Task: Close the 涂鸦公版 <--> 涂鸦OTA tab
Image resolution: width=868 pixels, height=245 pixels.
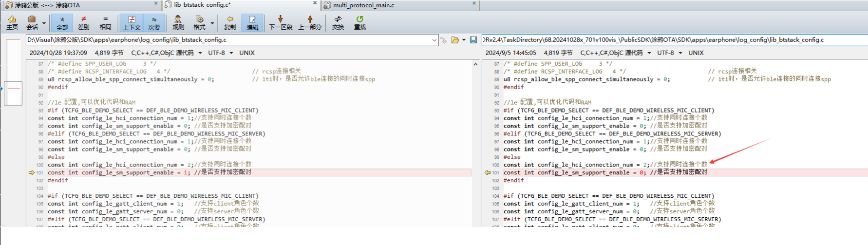Action: [x=156, y=3]
